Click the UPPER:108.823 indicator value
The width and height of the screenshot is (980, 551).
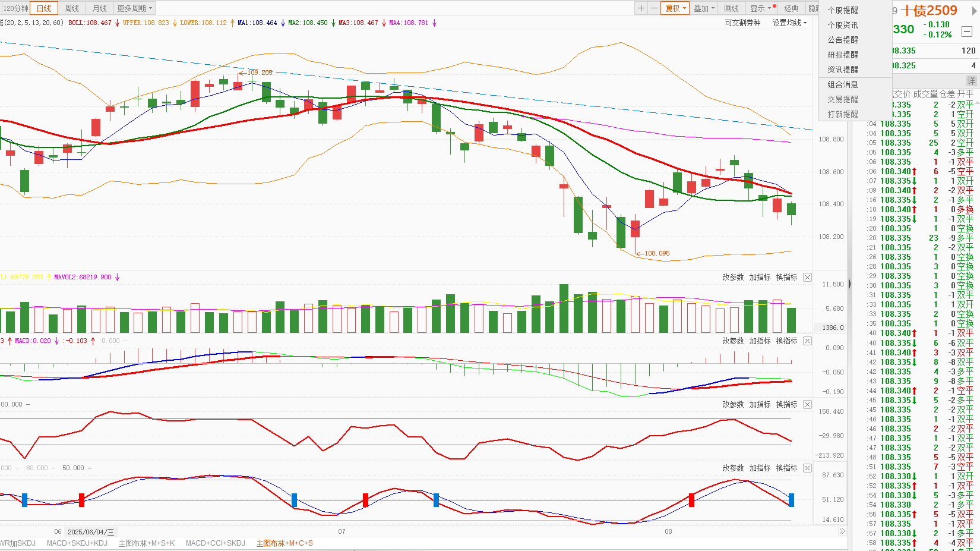click(x=146, y=23)
